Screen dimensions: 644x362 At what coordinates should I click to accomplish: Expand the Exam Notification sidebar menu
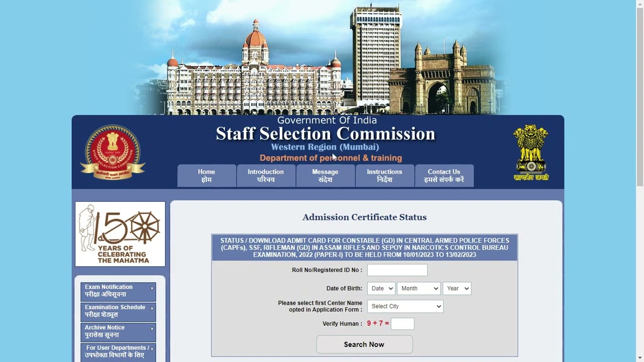(118, 291)
